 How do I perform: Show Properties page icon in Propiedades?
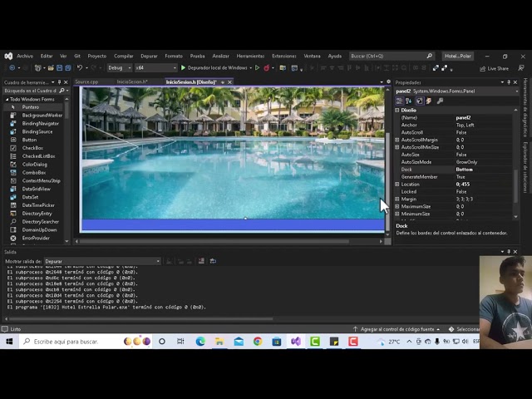coord(420,101)
